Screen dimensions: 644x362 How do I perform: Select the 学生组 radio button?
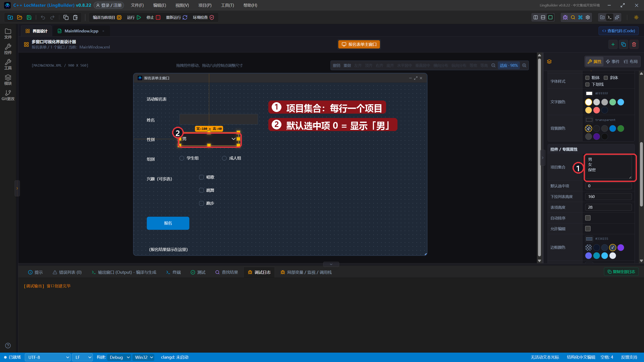click(182, 158)
